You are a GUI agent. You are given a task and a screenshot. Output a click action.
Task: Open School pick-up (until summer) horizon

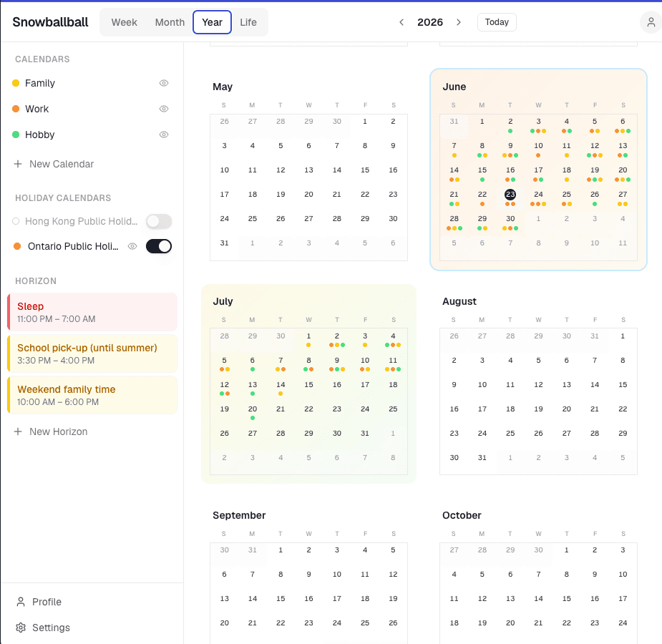tap(92, 353)
